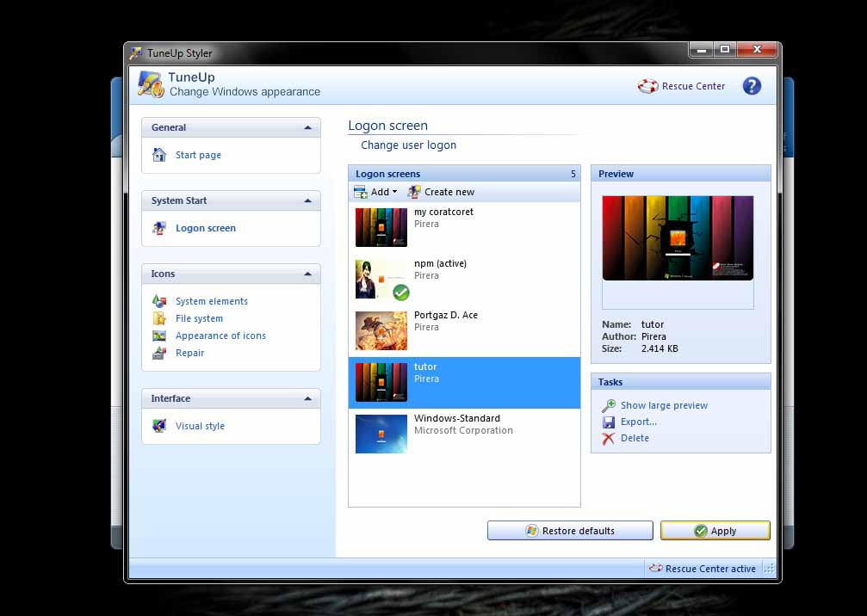Click the Restore defaults button
The image size is (867, 616).
(570, 530)
